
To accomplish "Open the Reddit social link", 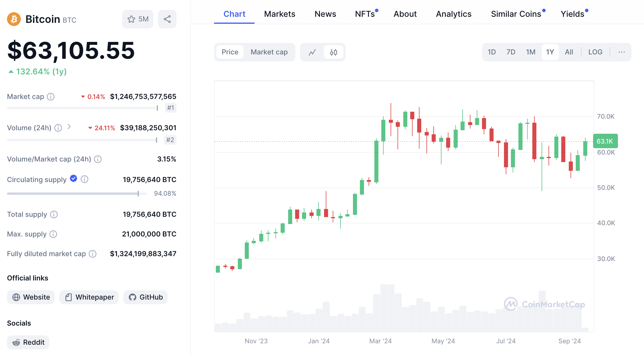I will tap(28, 342).
